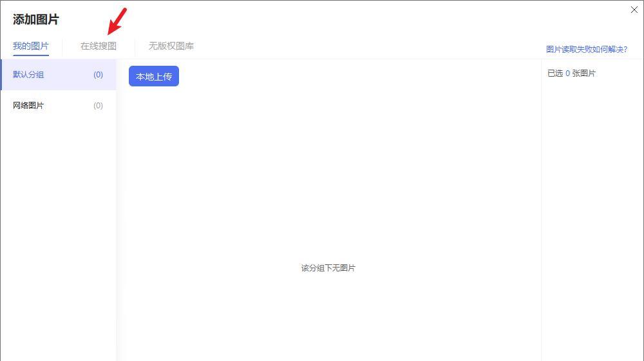
Task: Open the 图片读取失败如何解决? help link
Action: pyautogui.click(x=587, y=50)
